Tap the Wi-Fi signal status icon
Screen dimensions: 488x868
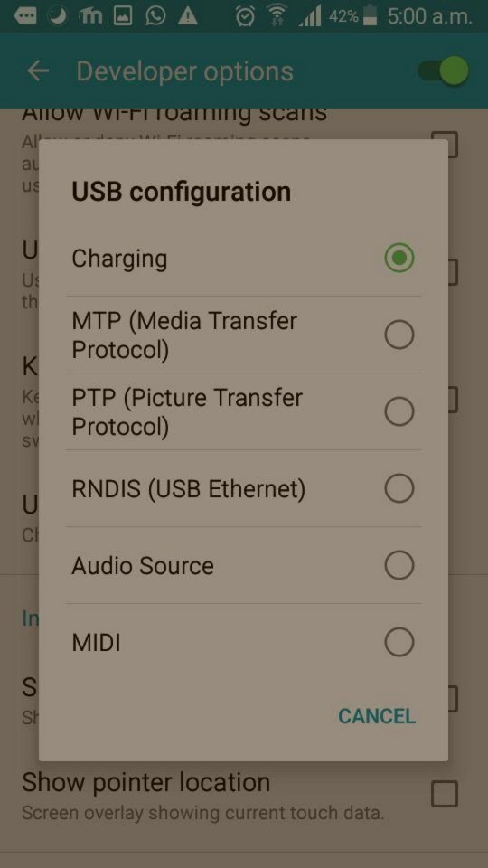click(x=277, y=16)
